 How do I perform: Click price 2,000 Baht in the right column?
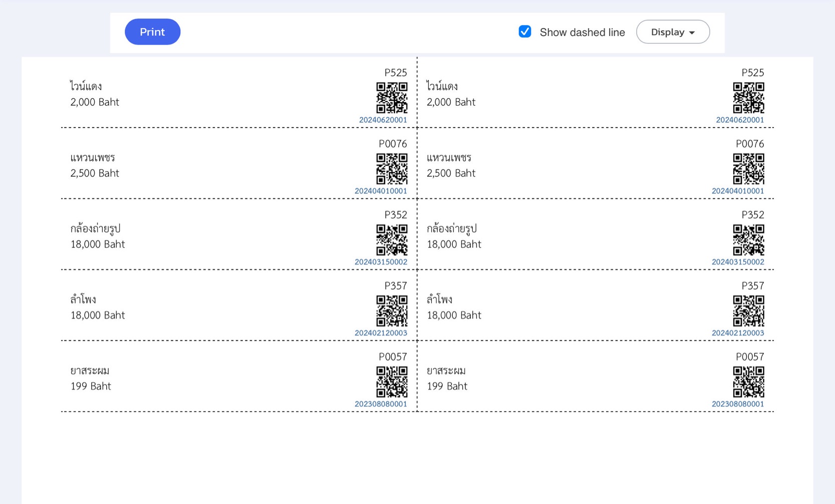tap(451, 102)
